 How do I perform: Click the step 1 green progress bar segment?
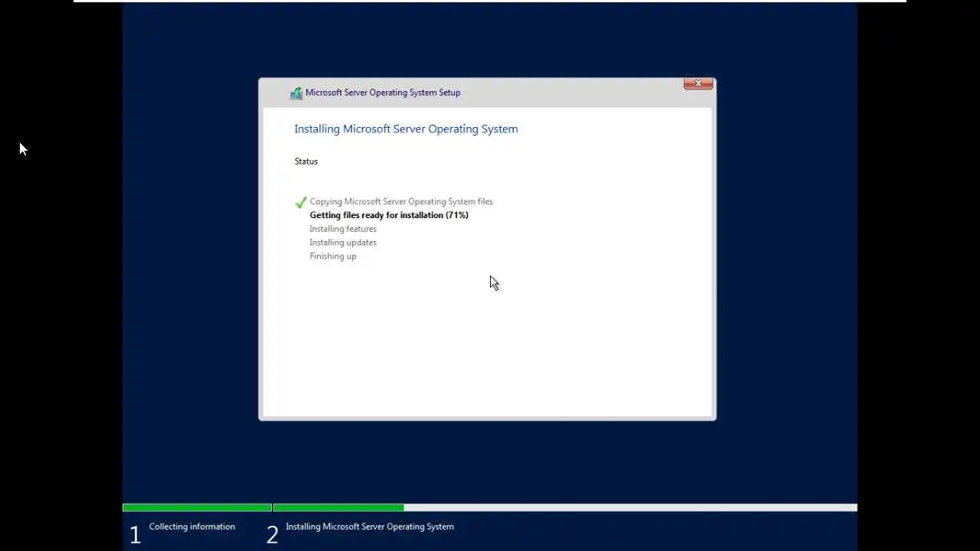click(x=197, y=507)
